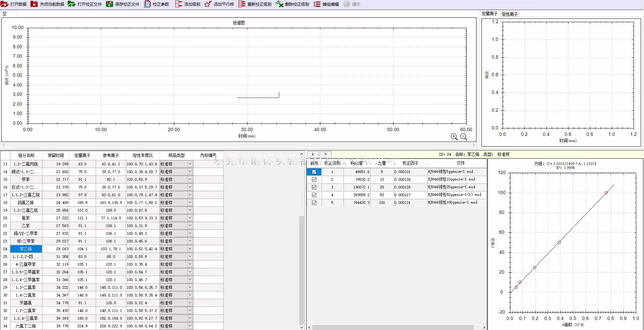
Task: Click 删除校正级别 (delete calibration level) icon
Action: pos(279,4)
